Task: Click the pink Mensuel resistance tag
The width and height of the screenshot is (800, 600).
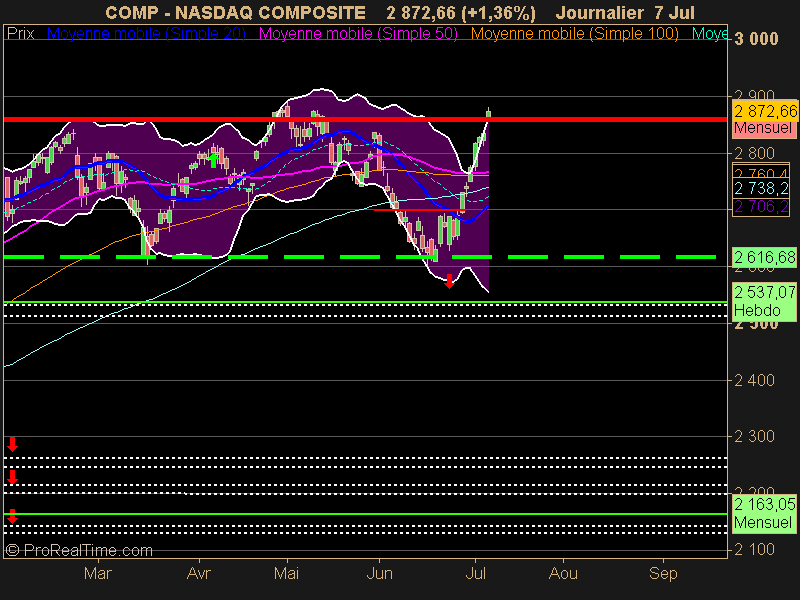Action: tap(763, 128)
